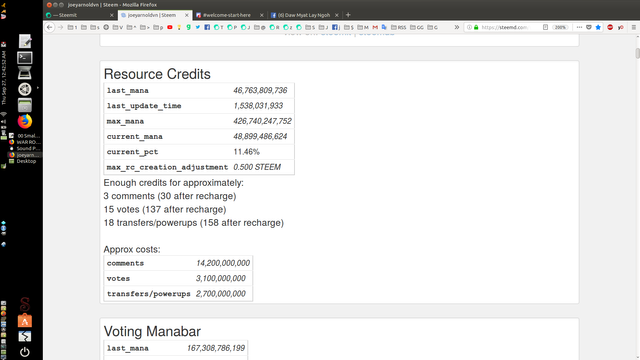Click the blue bookmark star
Screen dimensions: 640x360
598,27
